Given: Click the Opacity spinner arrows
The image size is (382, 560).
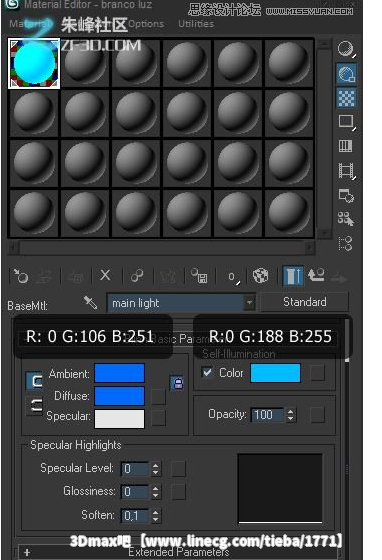Looking at the screenshot, I should tap(291, 415).
